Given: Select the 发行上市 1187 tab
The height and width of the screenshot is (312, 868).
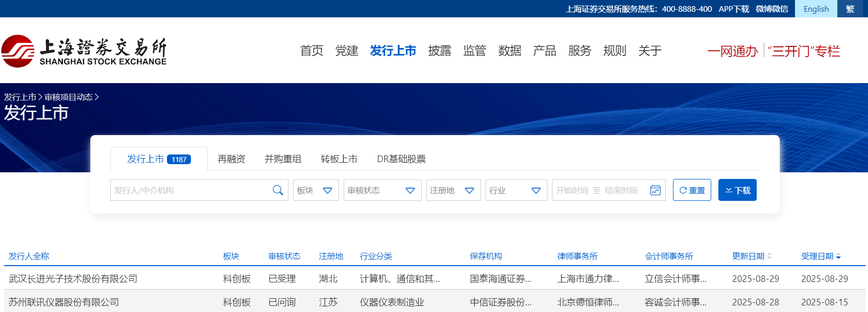Looking at the screenshot, I should (159, 159).
